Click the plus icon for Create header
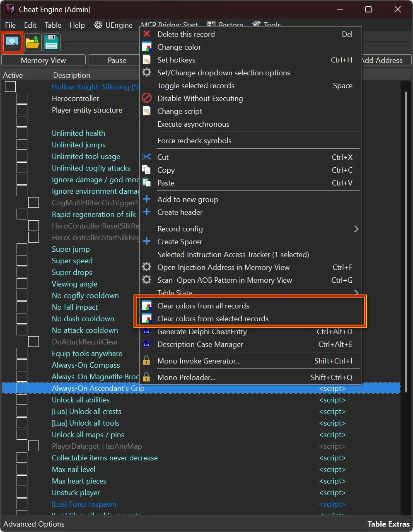Screen dimensions: 413x532 click(x=147, y=212)
